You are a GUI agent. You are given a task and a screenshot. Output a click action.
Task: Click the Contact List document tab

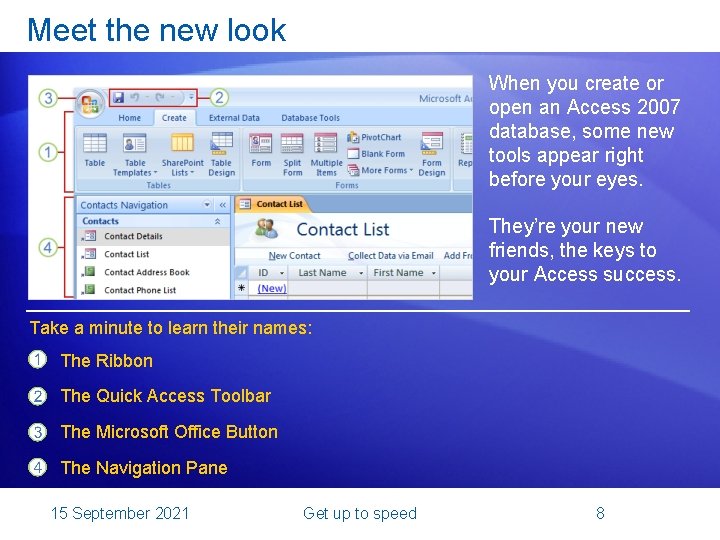[272, 204]
